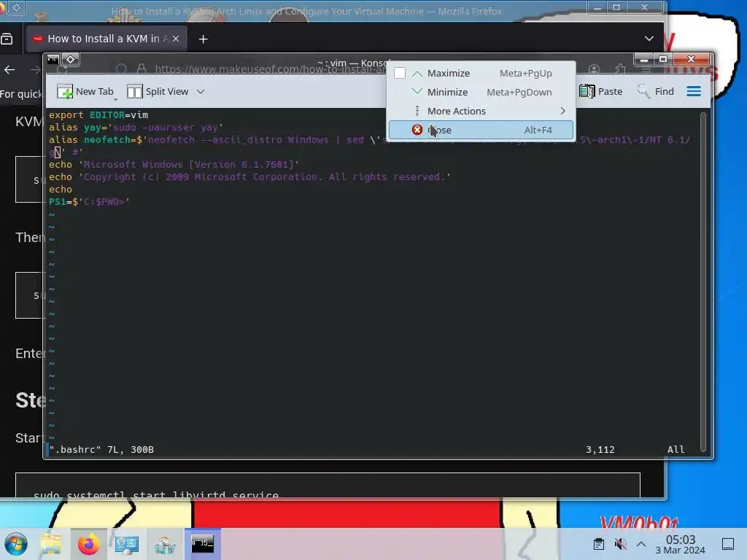Close the Firefox tab 'How to Install a KVM'
The height and width of the screenshot is (560, 747).
[x=176, y=39]
